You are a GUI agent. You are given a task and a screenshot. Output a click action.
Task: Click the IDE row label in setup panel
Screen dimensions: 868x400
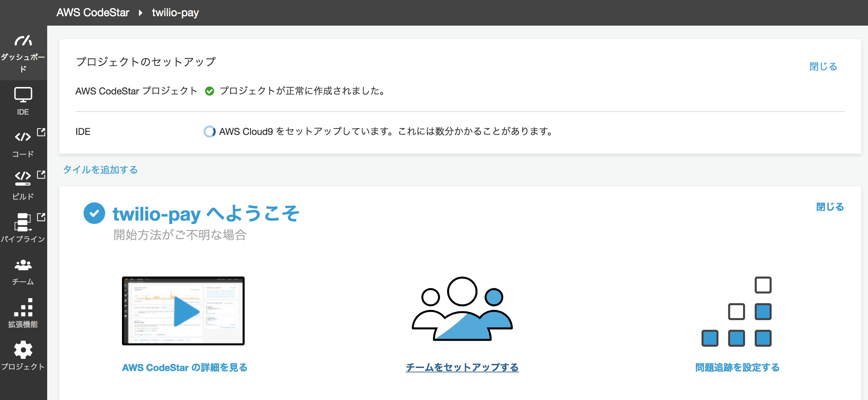pyautogui.click(x=83, y=132)
